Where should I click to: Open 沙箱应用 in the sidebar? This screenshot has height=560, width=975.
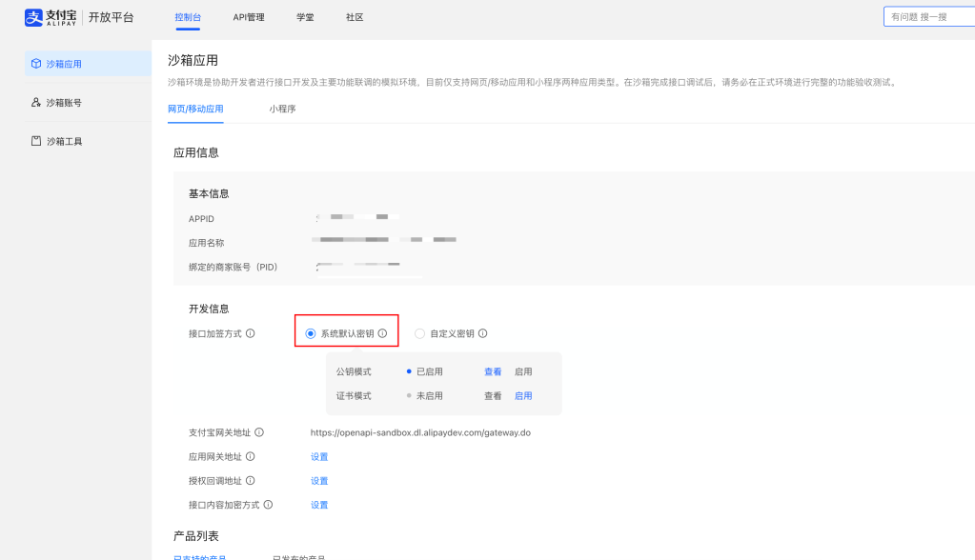pyautogui.click(x=88, y=64)
